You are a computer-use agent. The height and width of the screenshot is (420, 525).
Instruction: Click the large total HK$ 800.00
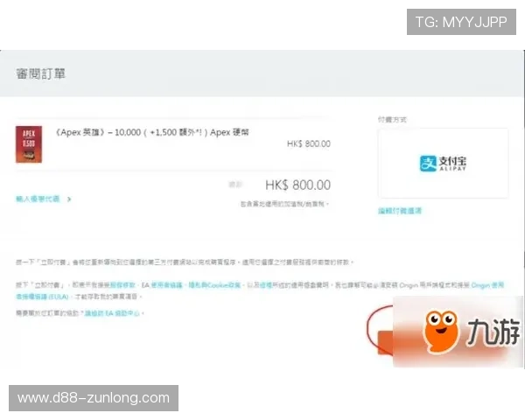pos(298,185)
